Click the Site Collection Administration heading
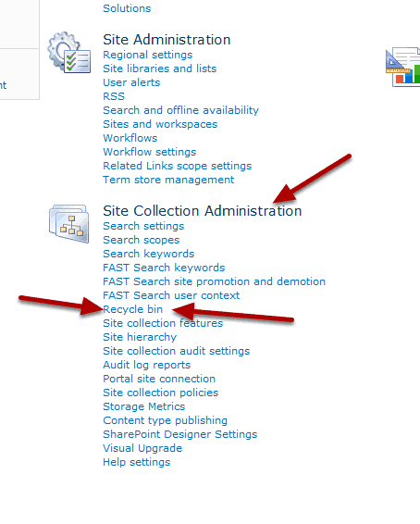 point(203,211)
